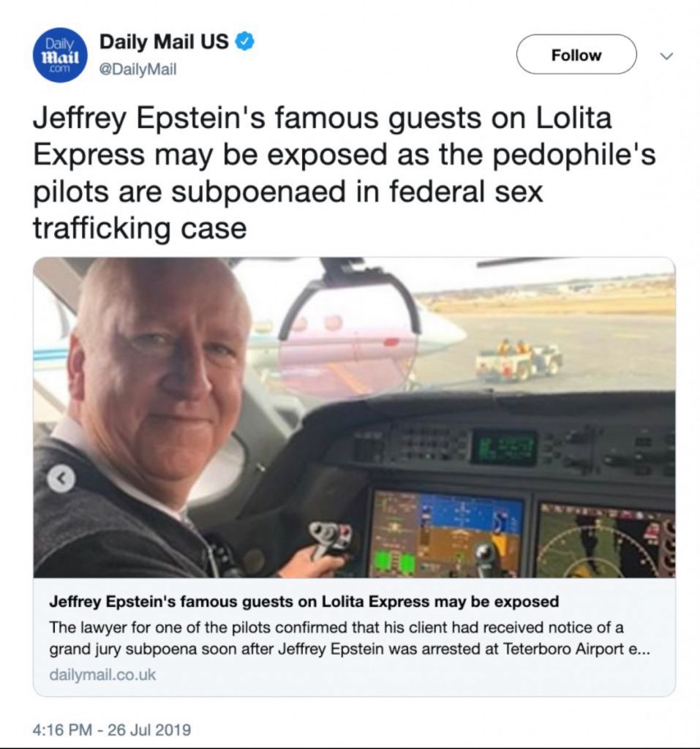Click the Daily Mail profile avatar
The image size is (700, 749).
coord(60,56)
